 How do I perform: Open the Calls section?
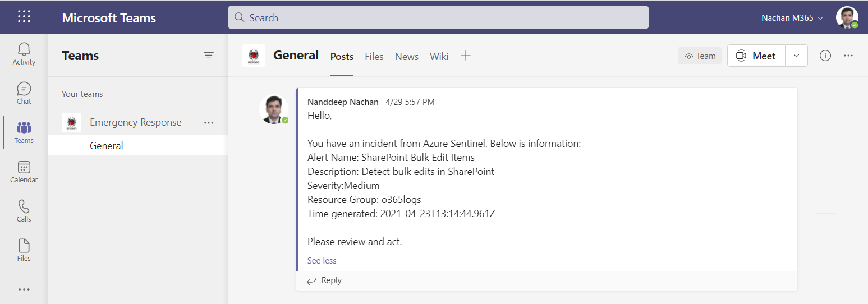click(x=24, y=211)
